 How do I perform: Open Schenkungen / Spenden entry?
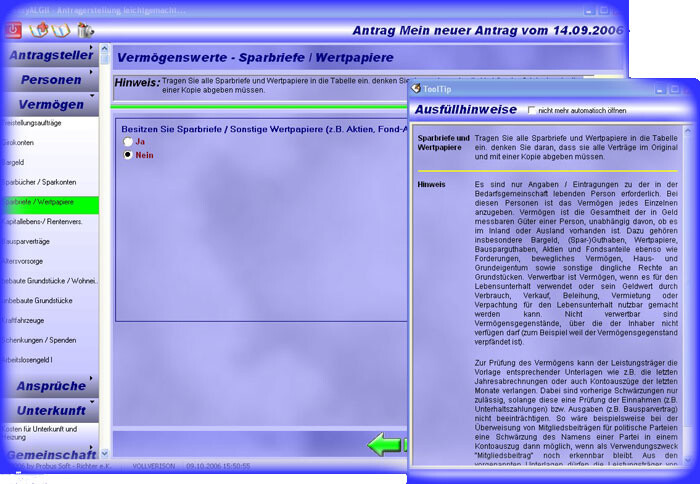coord(39,340)
